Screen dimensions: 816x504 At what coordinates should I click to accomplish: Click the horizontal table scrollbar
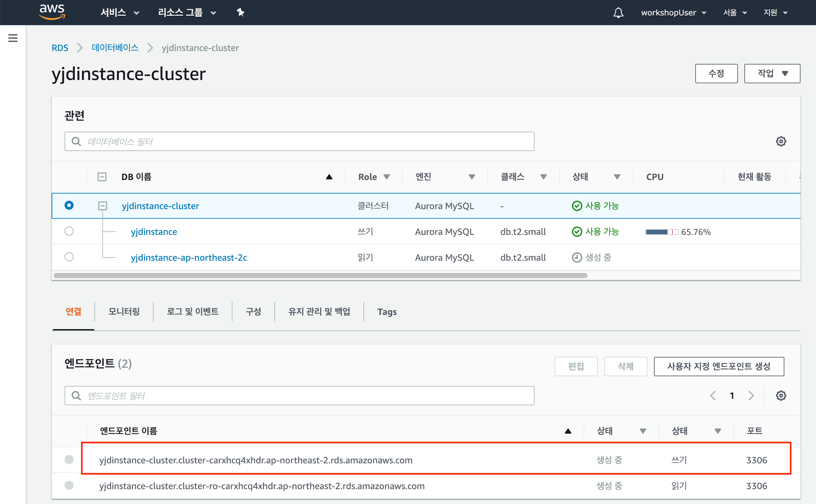pyautogui.click(x=320, y=275)
